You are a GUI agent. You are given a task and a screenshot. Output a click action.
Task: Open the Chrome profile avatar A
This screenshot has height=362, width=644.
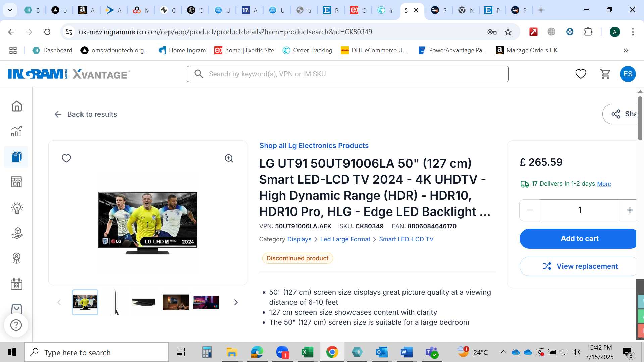tap(614, 32)
